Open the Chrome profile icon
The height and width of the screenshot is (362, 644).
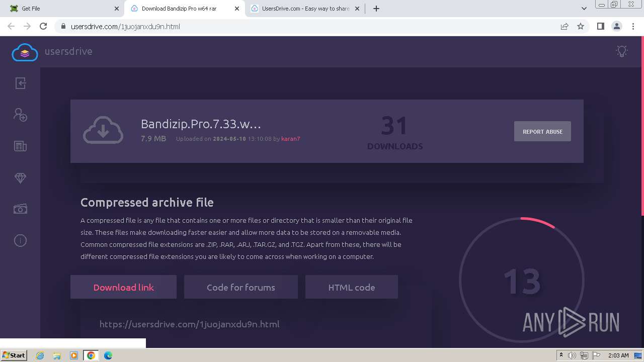pyautogui.click(x=616, y=27)
